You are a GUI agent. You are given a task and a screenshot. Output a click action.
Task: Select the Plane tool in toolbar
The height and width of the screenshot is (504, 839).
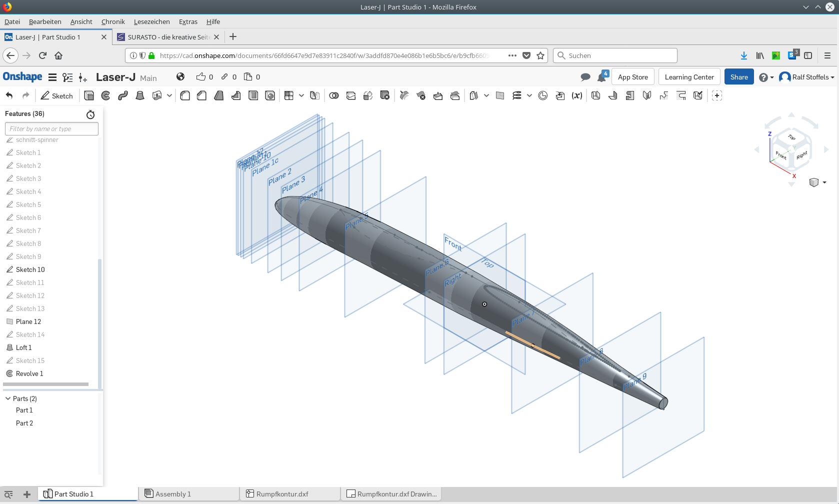500,95
